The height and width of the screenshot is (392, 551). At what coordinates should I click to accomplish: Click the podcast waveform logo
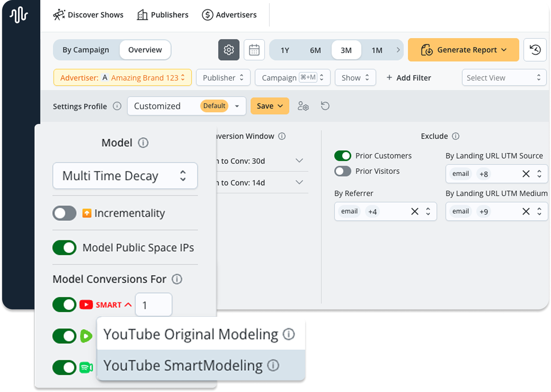pos(19,15)
